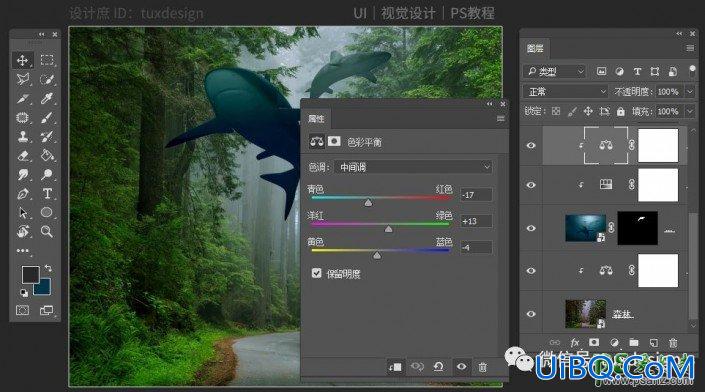View previous state in Properties panel
The height and width of the screenshot is (392, 705).
tap(417, 367)
